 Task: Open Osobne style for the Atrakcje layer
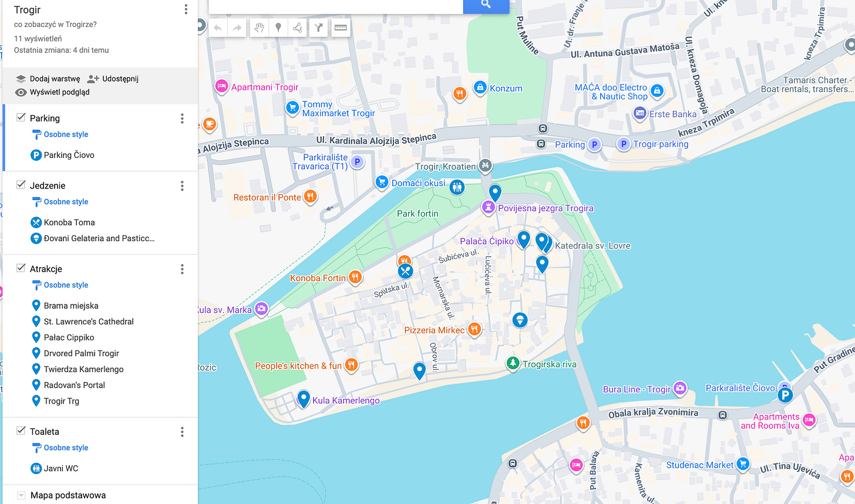[x=60, y=285]
